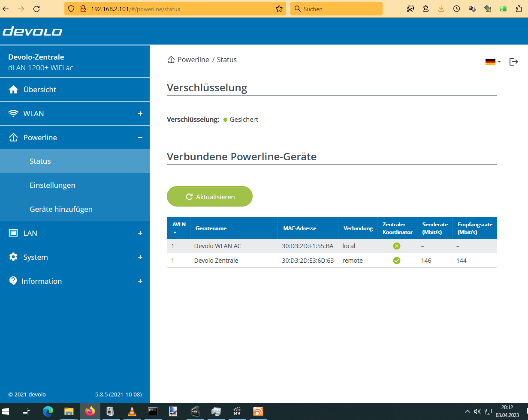Click the screenshot scissors toolbar icon
Image resolution: width=528 pixels, height=420 pixels.
410,9
